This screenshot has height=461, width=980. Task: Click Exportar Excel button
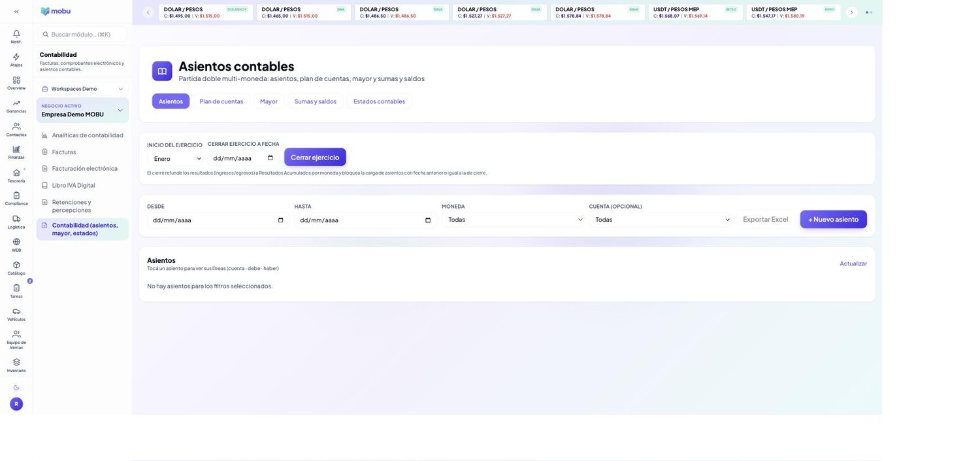pos(766,219)
